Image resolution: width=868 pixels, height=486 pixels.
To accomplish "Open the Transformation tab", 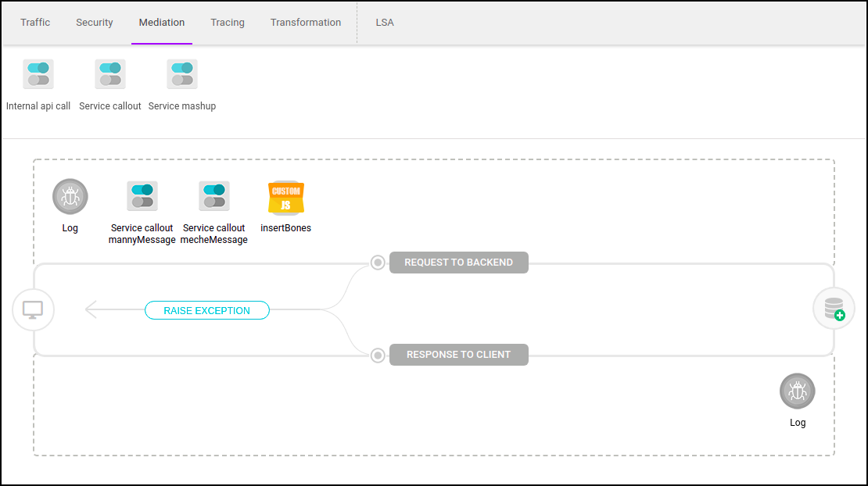I will coord(306,23).
